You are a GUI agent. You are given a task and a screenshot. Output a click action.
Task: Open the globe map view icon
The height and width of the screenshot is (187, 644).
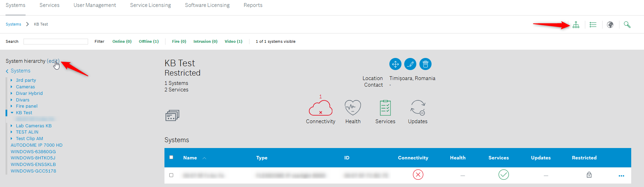point(610,25)
